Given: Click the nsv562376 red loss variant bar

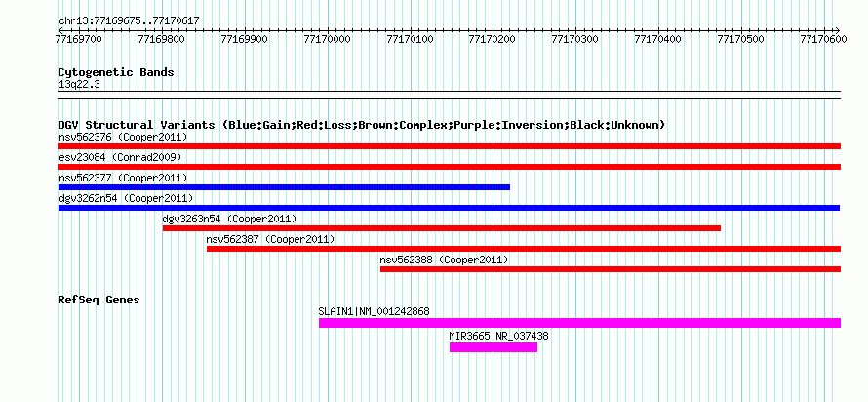Looking at the screenshot, I should (x=449, y=146).
